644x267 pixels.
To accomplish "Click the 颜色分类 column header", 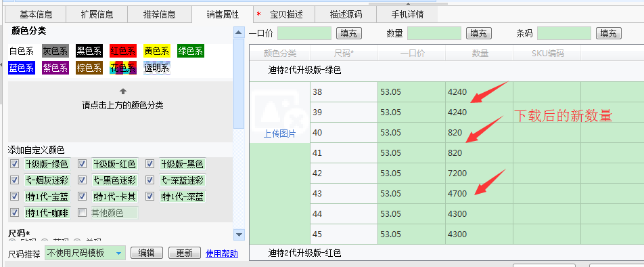I will click(279, 53).
